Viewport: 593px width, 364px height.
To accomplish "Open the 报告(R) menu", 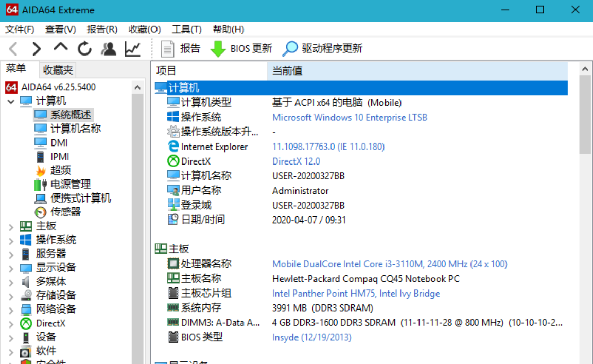I will [102, 29].
